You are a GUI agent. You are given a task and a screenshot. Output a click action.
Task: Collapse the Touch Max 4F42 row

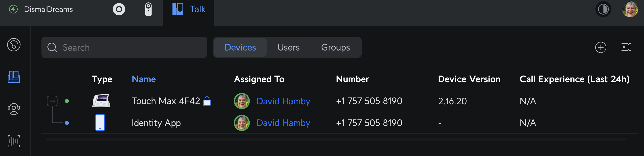(x=52, y=101)
